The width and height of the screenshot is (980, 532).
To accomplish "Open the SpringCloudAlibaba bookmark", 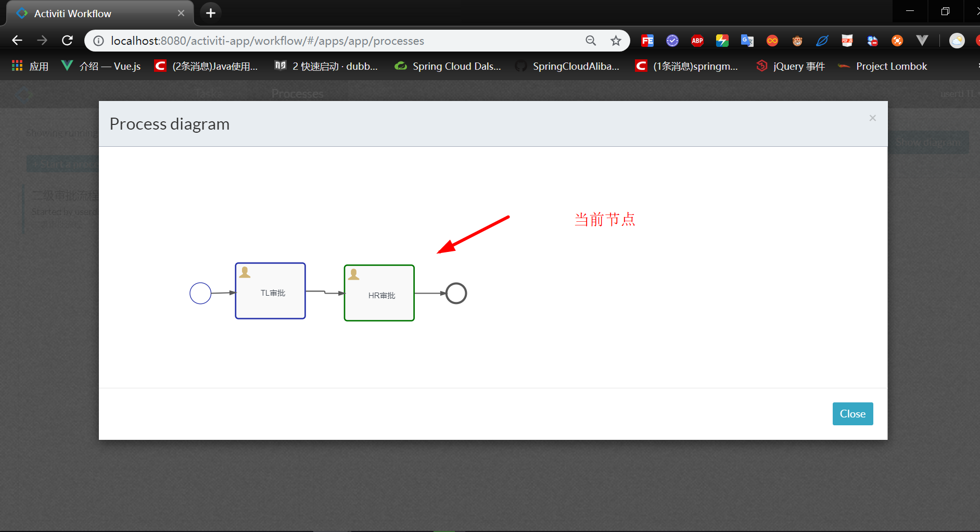I will point(567,66).
